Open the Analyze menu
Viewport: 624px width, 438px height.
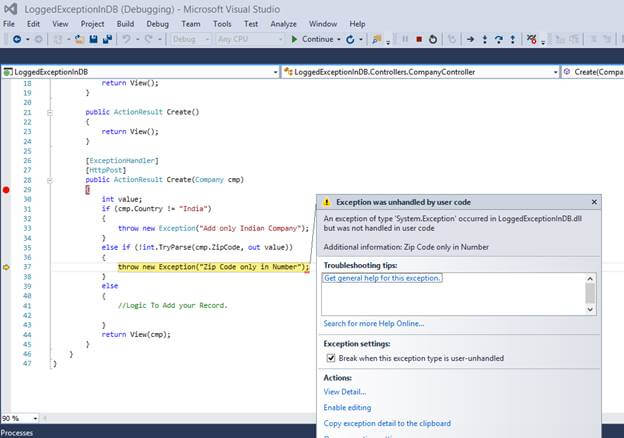[283, 22]
